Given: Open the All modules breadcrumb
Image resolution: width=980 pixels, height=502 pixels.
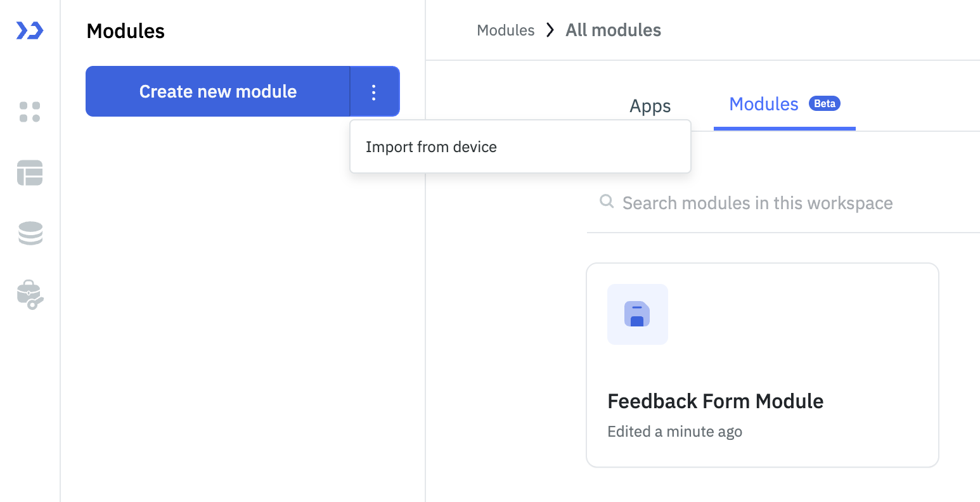Looking at the screenshot, I should pyautogui.click(x=612, y=30).
